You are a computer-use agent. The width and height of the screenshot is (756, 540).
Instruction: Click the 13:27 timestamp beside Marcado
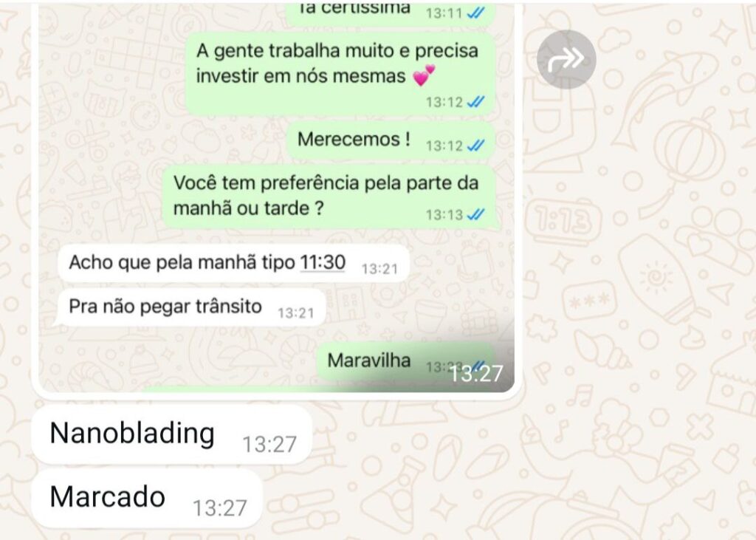219,508
